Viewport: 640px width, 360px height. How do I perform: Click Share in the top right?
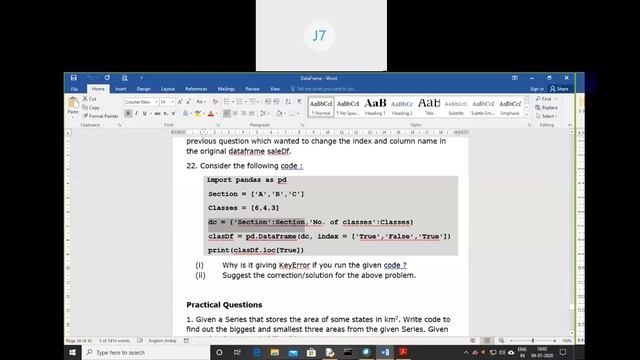click(559, 89)
